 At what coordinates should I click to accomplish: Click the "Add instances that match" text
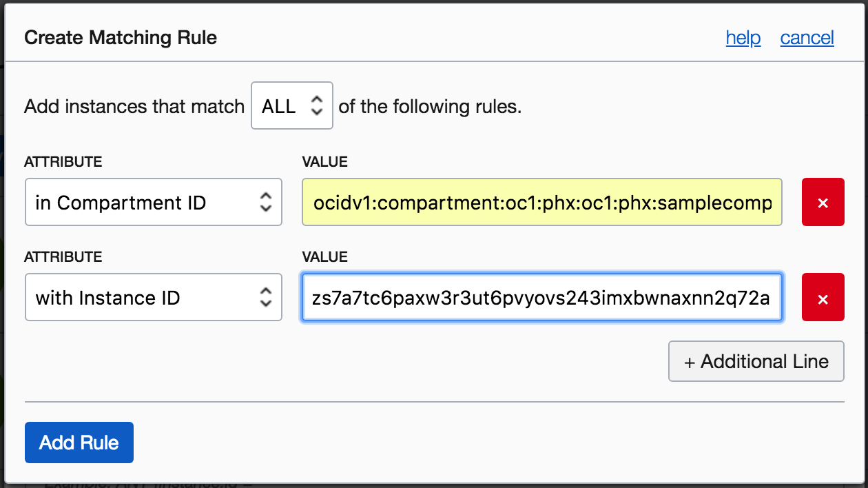(x=134, y=107)
